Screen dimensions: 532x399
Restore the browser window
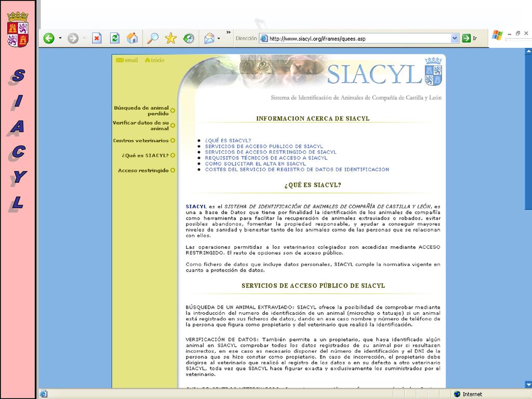pyautogui.click(x=518, y=33)
